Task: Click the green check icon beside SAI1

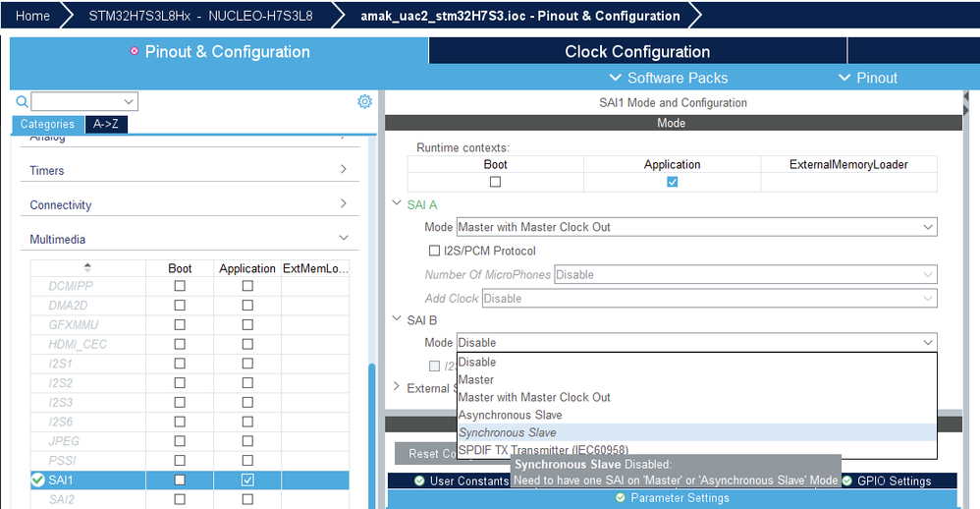Action: (38, 480)
